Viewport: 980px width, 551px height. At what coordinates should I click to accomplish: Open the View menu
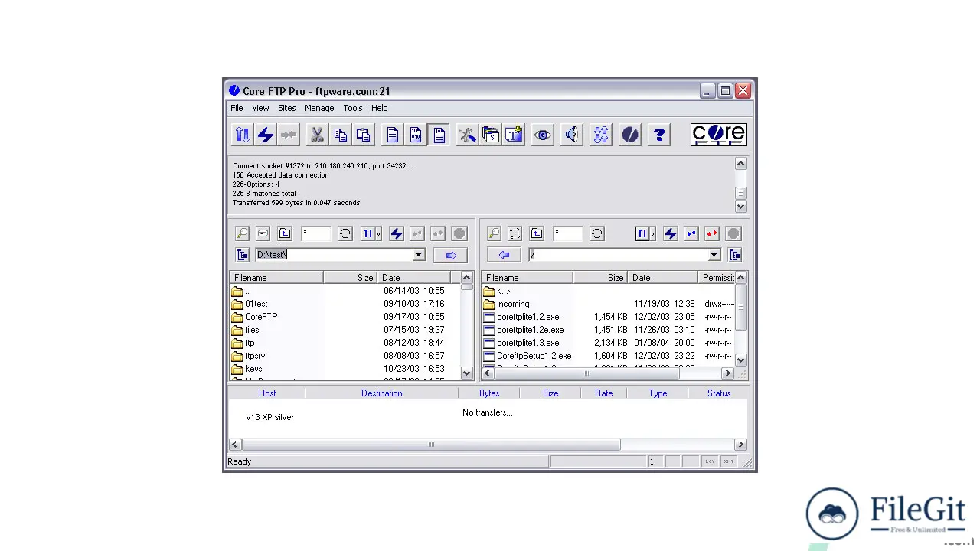pos(260,108)
